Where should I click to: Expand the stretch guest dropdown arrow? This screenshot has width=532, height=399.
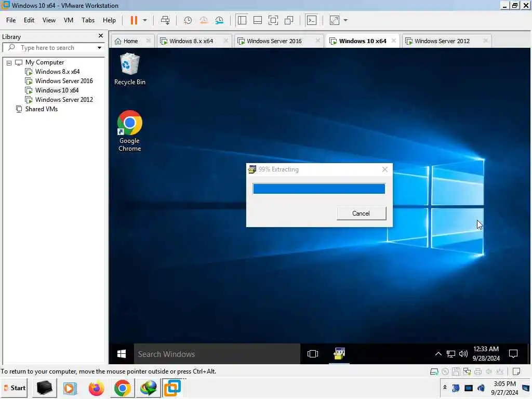[345, 20]
